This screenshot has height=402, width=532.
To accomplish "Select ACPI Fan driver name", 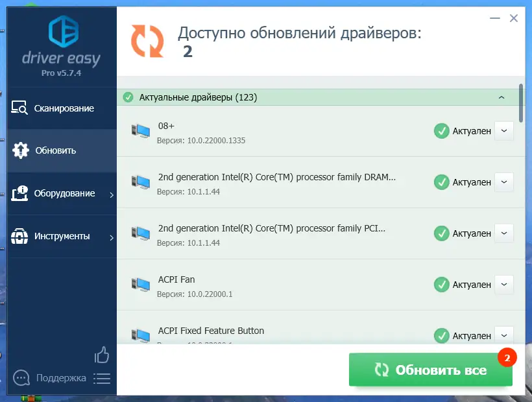I will pos(176,279).
